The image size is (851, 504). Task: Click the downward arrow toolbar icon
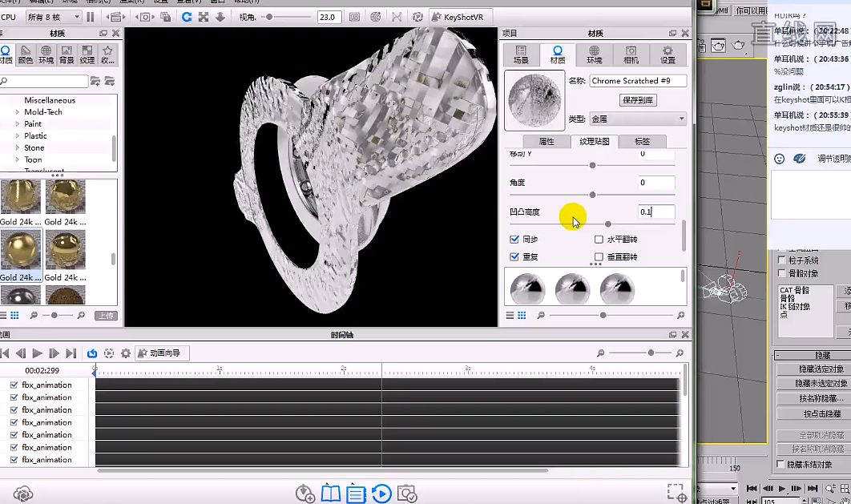[x=220, y=17]
